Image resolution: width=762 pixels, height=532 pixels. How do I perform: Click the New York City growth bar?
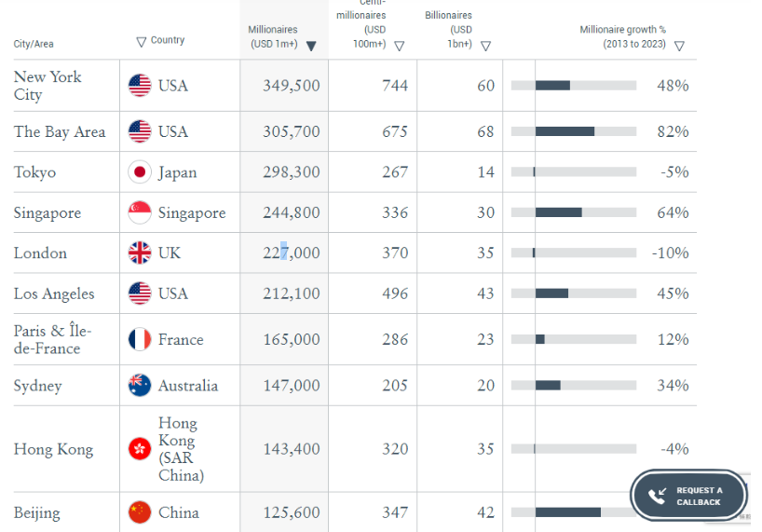tap(552, 86)
